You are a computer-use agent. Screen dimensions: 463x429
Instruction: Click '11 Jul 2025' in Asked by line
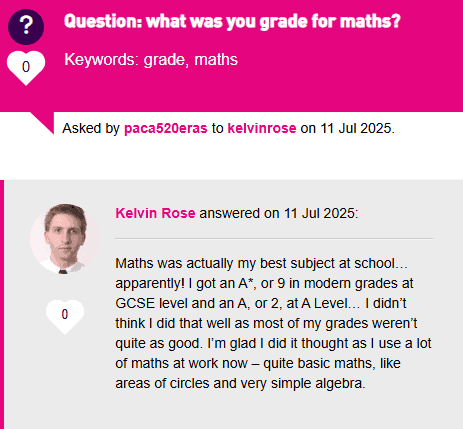coord(356,128)
